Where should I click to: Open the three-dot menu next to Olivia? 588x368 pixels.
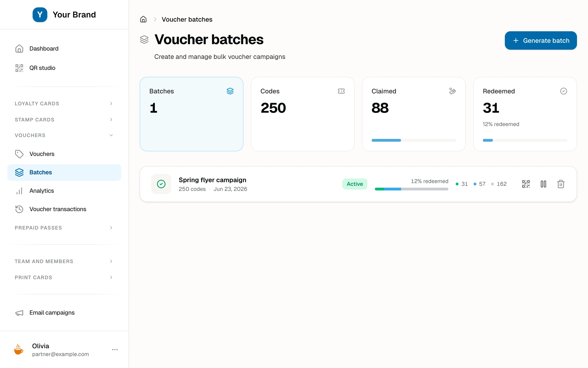pos(115,350)
